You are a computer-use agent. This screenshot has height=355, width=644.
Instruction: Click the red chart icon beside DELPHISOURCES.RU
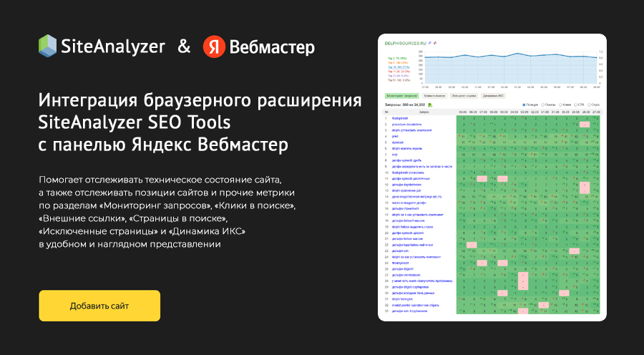pos(434,43)
